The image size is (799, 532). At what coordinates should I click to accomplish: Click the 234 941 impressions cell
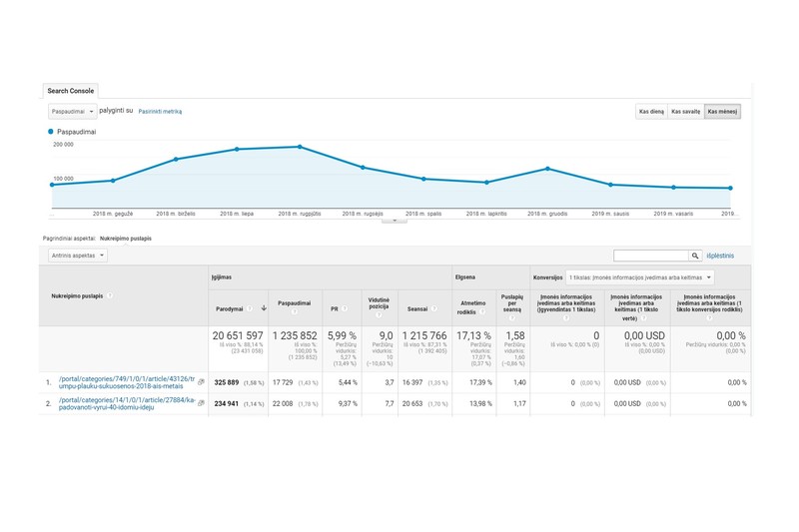(x=227, y=403)
